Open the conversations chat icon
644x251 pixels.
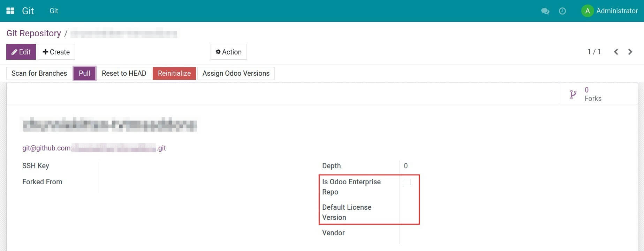click(x=545, y=11)
